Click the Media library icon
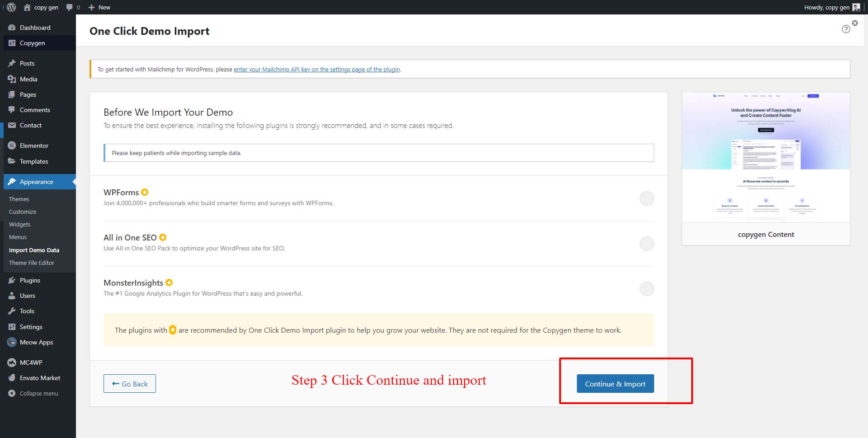 [x=12, y=79]
